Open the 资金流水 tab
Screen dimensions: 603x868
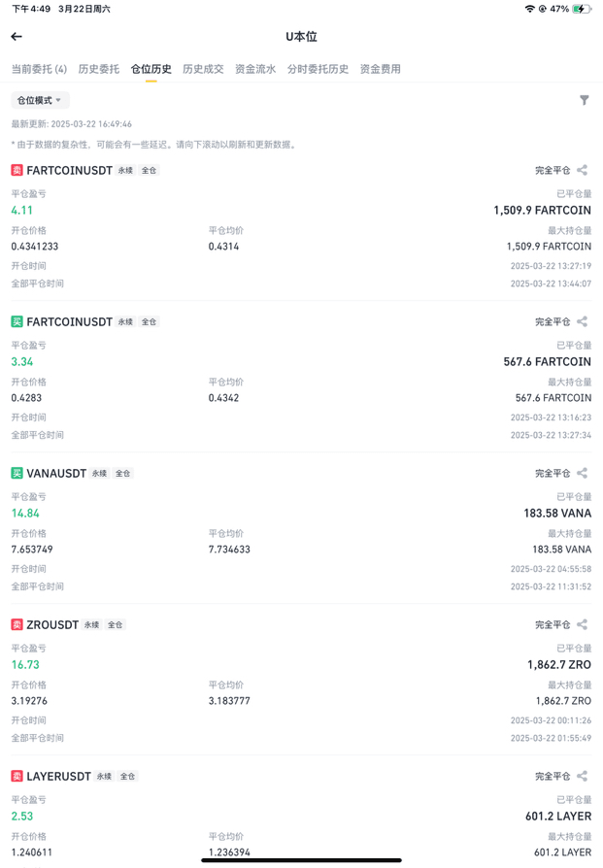pos(255,69)
